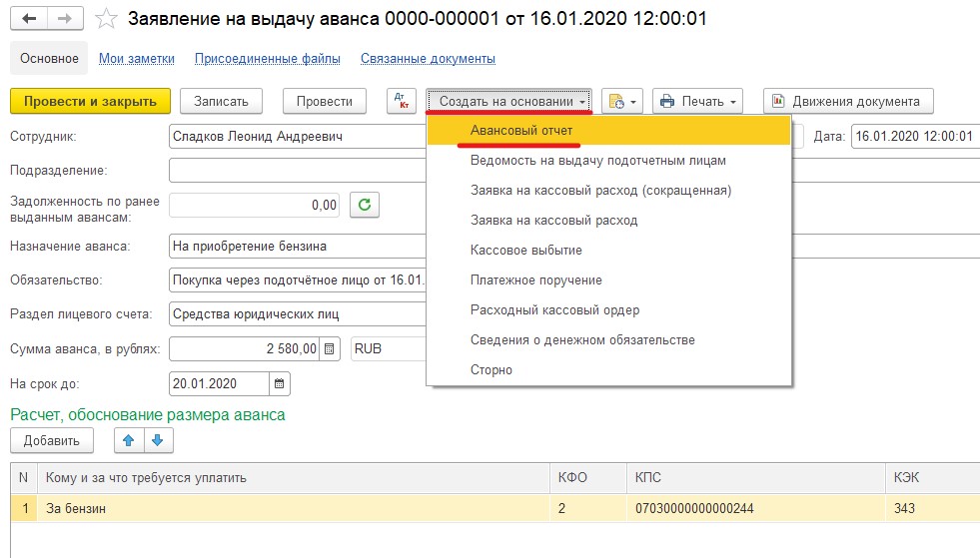Open Мои заметки link
This screenshot has height=558, width=980.
137,58
